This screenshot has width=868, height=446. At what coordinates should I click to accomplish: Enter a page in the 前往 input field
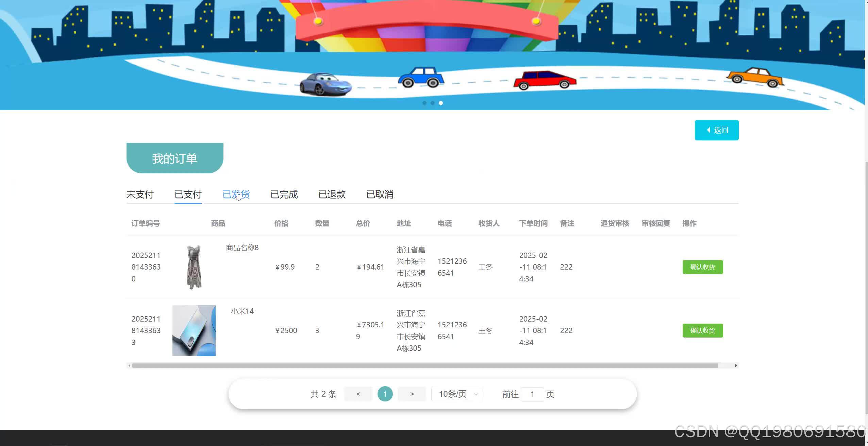(x=532, y=394)
